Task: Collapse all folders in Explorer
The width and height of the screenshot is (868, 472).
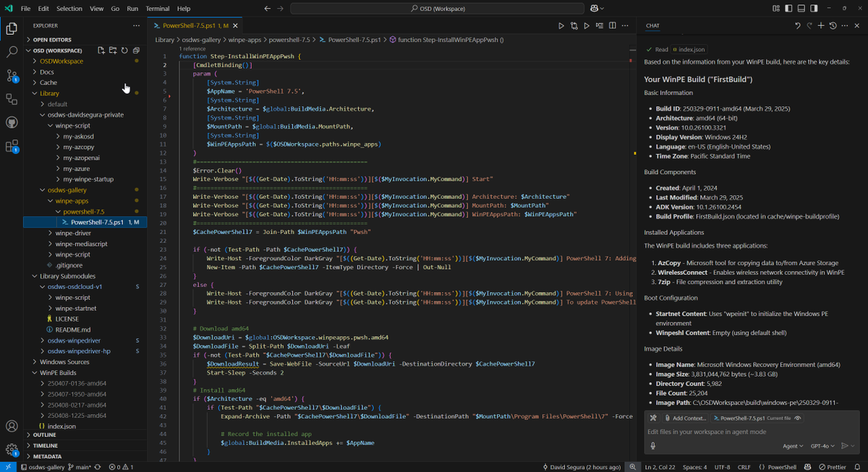Action: click(136, 51)
